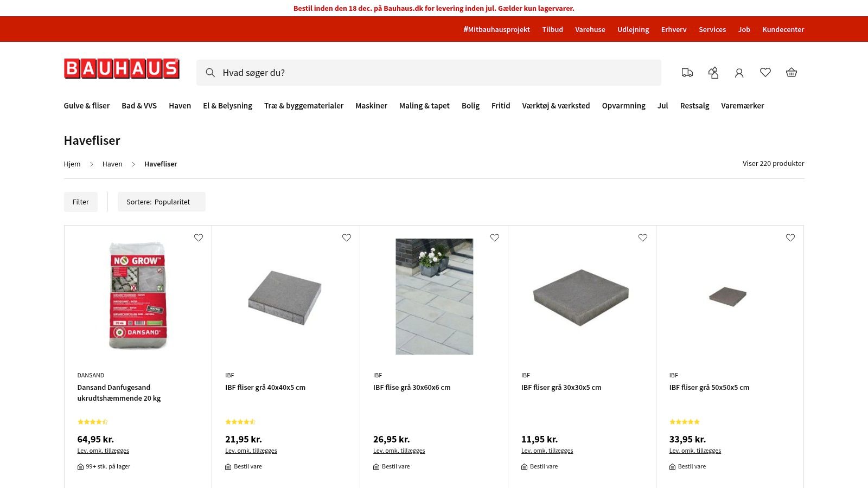Click the Christmas delivery banner text
868x488 pixels.
click(x=434, y=8)
